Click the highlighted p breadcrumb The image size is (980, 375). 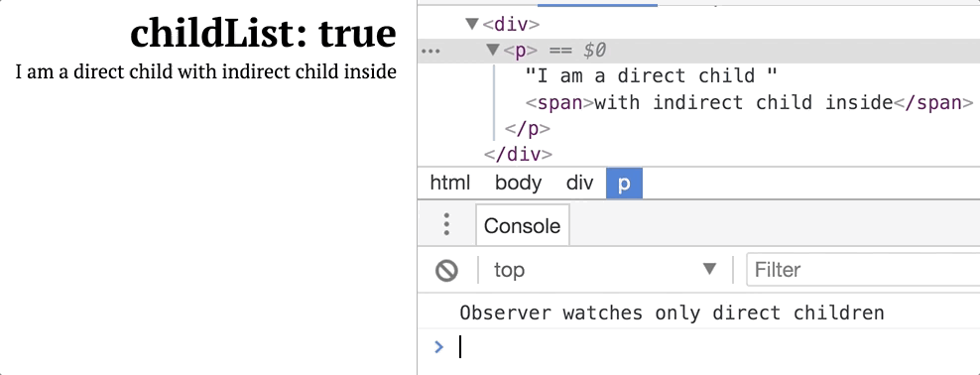point(624,184)
